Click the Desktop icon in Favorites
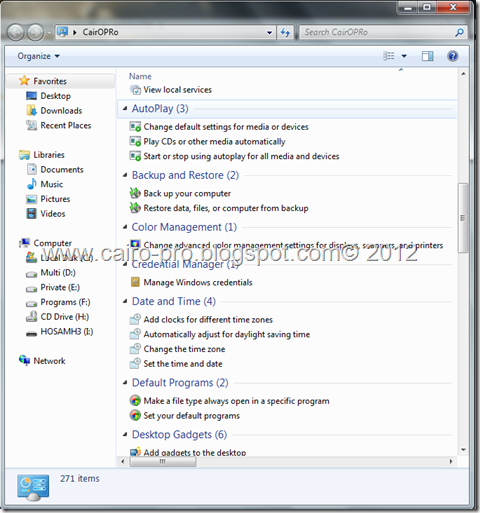This screenshot has width=480, height=513. click(31, 96)
